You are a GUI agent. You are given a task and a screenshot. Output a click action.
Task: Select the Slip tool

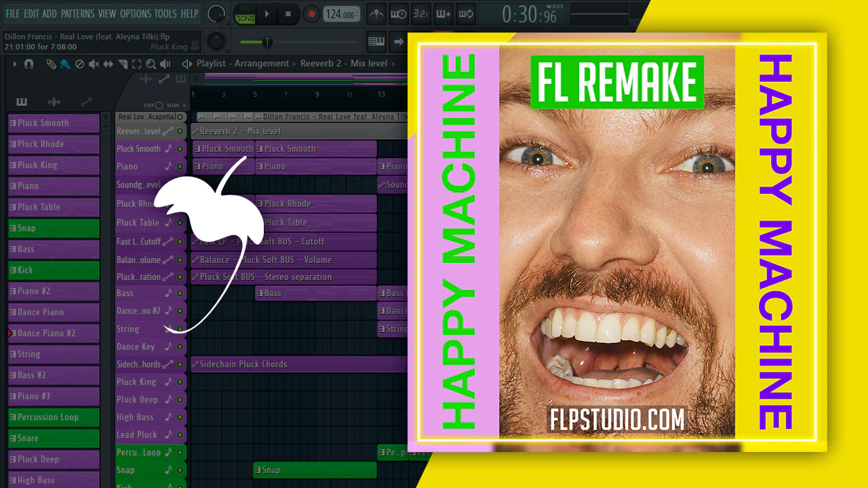[x=108, y=64]
